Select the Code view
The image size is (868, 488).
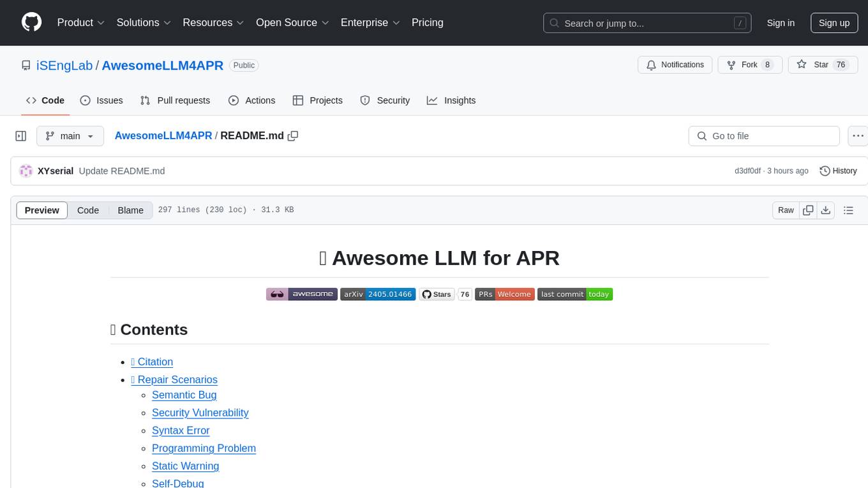pos(88,210)
